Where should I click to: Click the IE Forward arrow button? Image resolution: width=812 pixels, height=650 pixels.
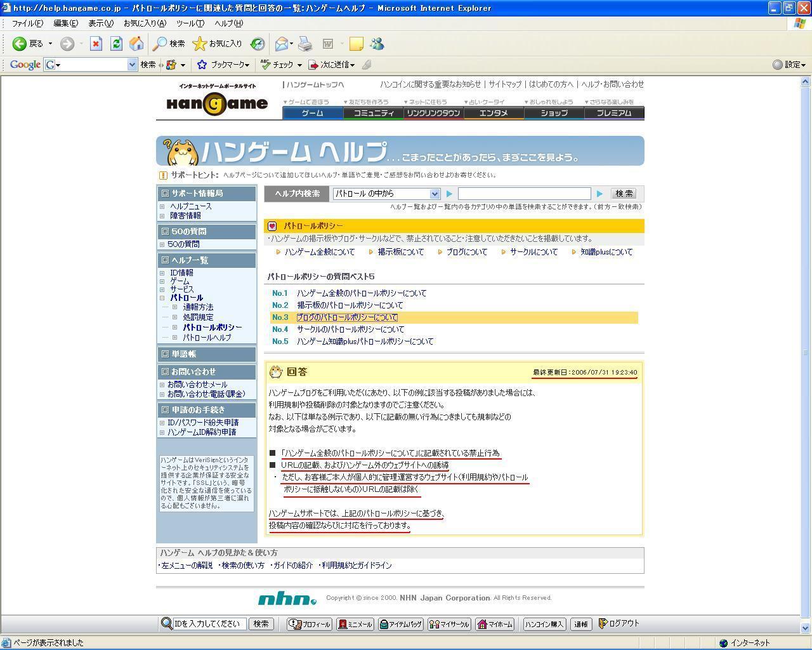67,44
